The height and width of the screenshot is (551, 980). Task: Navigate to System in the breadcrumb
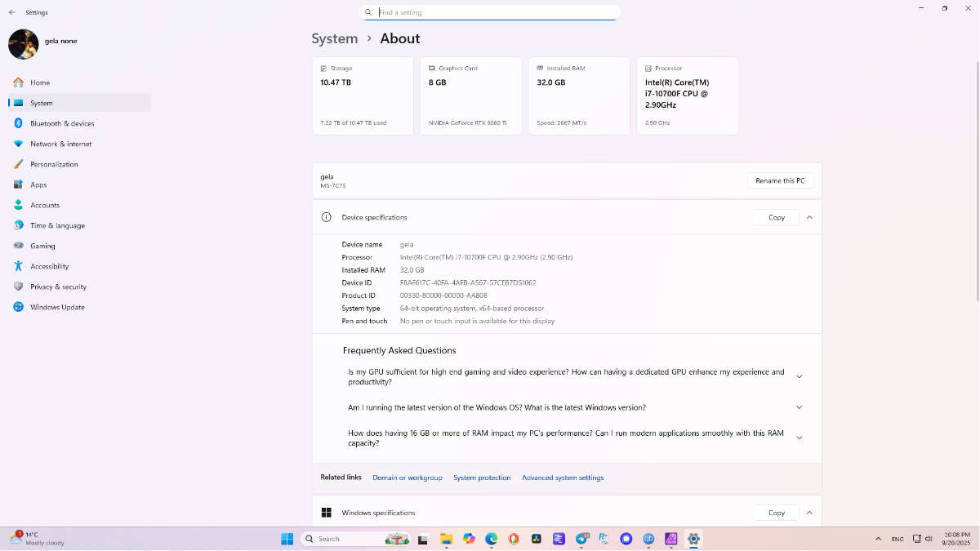tap(335, 38)
